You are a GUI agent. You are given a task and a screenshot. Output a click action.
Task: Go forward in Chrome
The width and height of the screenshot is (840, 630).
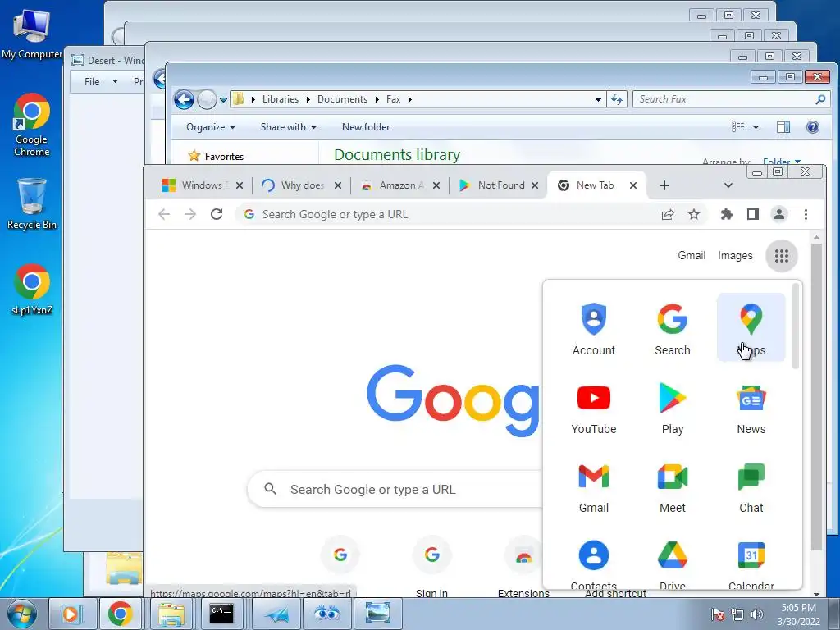pos(190,214)
